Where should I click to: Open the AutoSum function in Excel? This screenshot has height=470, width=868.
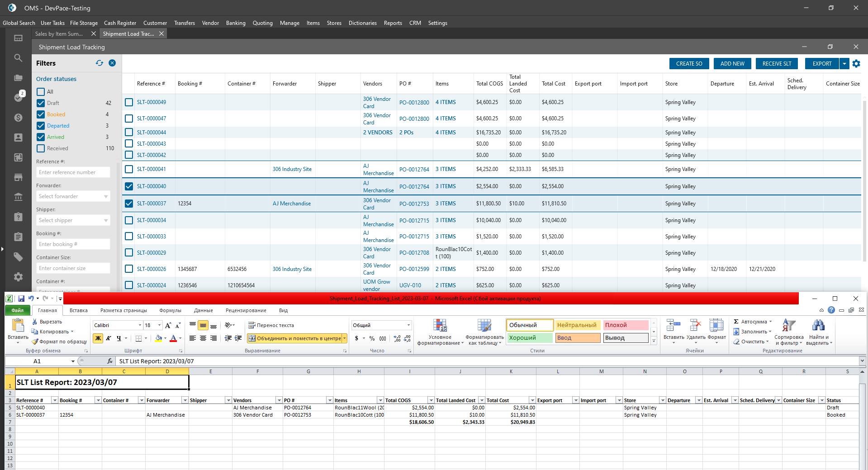click(x=750, y=322)
